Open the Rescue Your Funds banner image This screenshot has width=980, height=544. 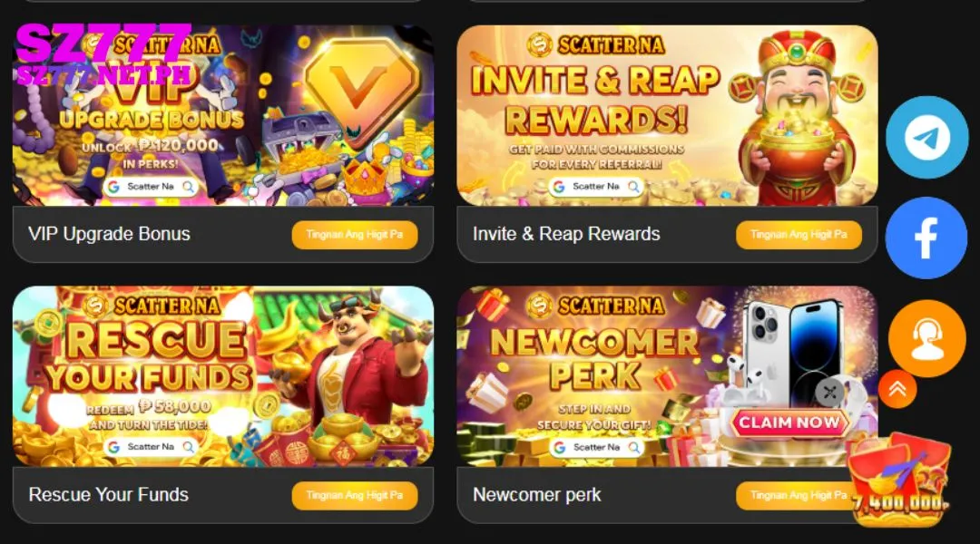pyautogui.click(x=223, y=376)
